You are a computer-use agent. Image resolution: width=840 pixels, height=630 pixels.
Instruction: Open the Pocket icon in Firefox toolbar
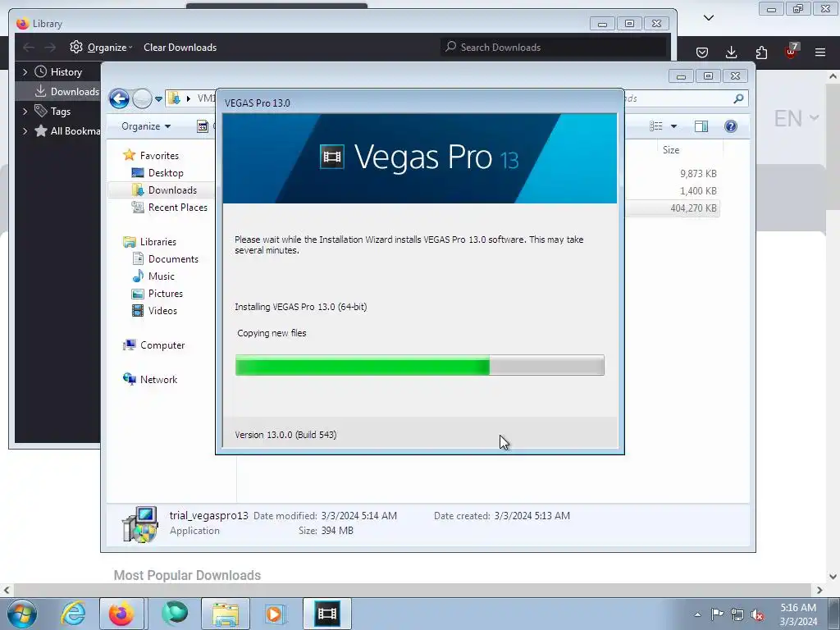pyautogui.click(x=702, y=52)
